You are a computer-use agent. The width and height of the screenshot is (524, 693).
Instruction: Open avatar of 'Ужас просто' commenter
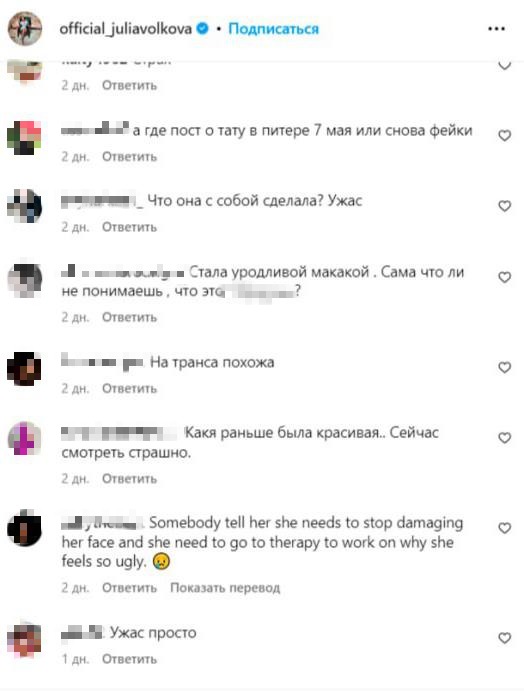click(x=25, y=639)
